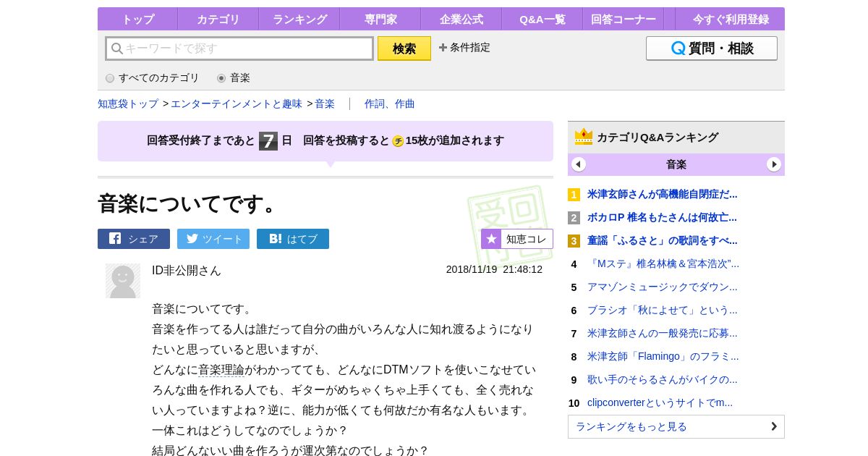Viewport: 868px width, 456px height.
Task: Open the 今すぐ利用登録 tab
Action: click(730, 19)
